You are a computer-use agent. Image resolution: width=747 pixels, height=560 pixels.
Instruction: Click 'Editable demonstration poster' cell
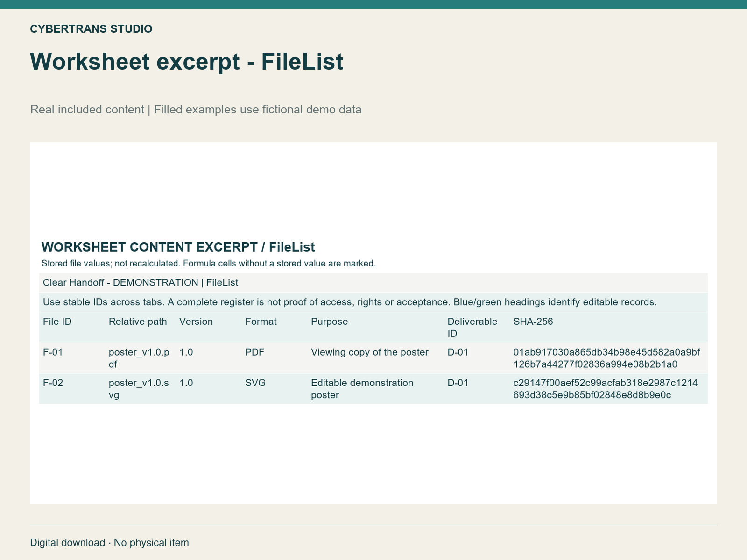coord(362,389)
